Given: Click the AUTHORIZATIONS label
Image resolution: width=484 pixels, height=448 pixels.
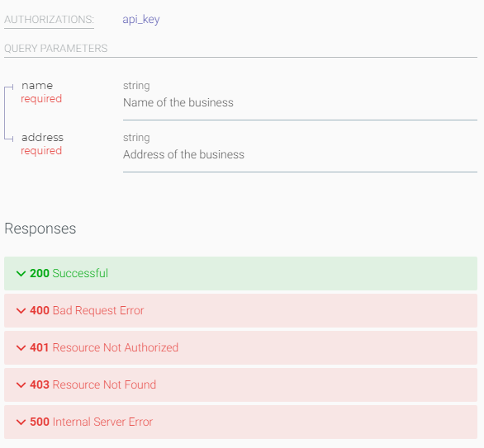Looking at the screenshot, I should tap(49, 20).
